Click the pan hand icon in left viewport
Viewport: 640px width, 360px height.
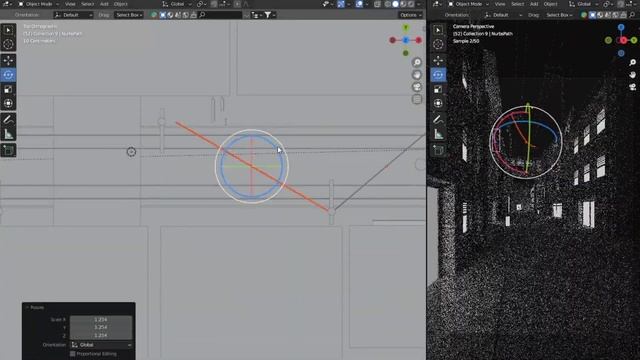tap(417, 75)
